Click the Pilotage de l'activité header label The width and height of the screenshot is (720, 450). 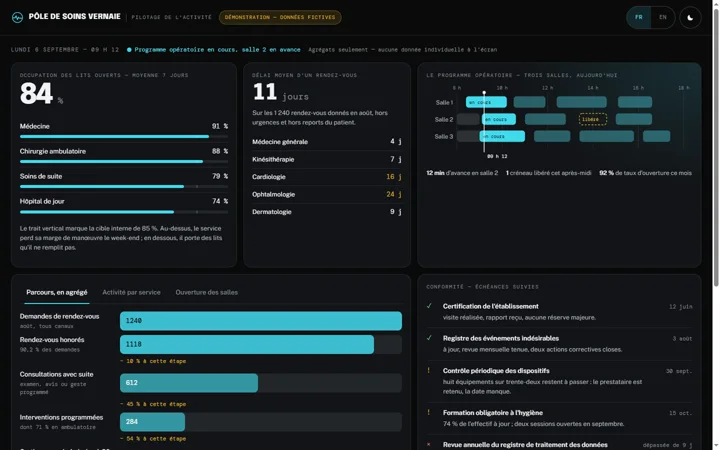click(x=172, y=17)
